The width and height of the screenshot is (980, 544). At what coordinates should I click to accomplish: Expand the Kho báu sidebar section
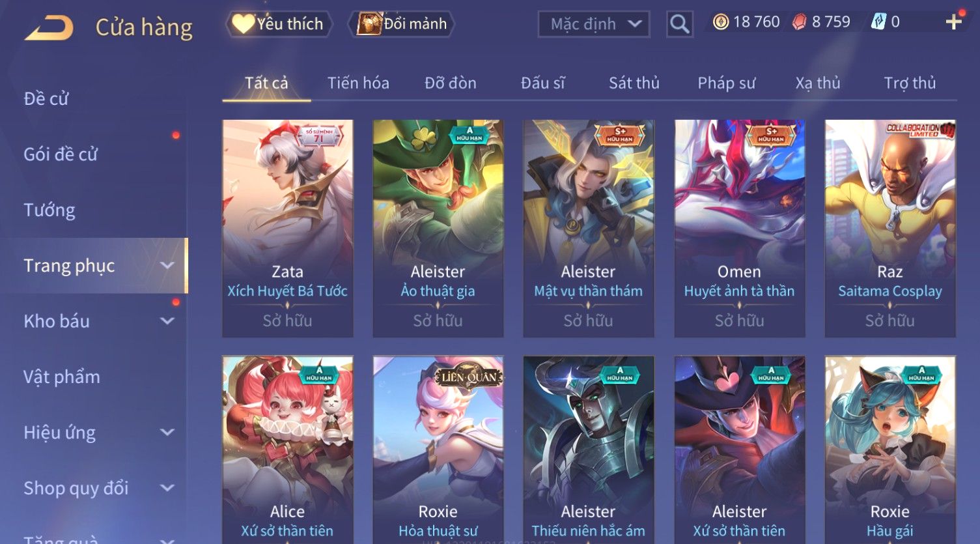pyautogui.click(x=167, y=321)
